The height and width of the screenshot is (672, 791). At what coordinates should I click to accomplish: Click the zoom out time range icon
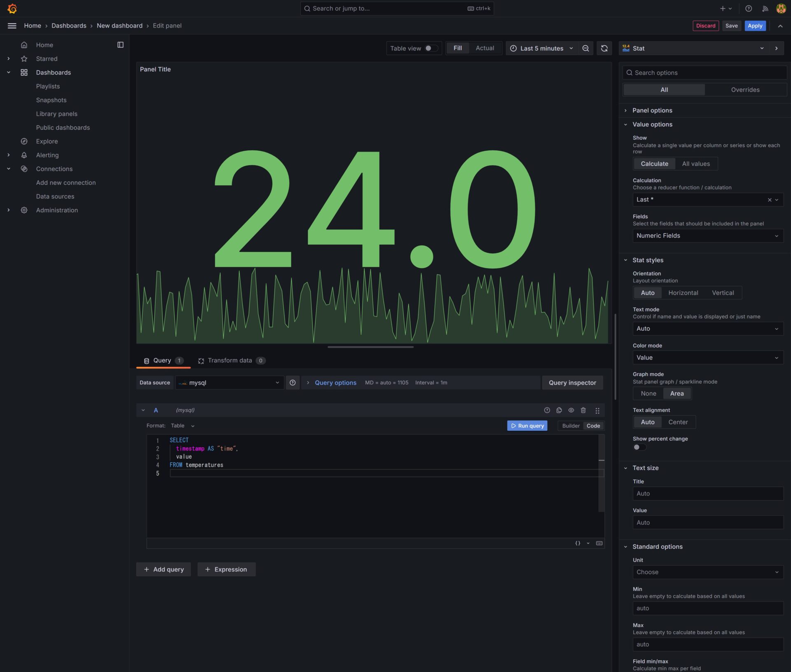coord(585,48)
